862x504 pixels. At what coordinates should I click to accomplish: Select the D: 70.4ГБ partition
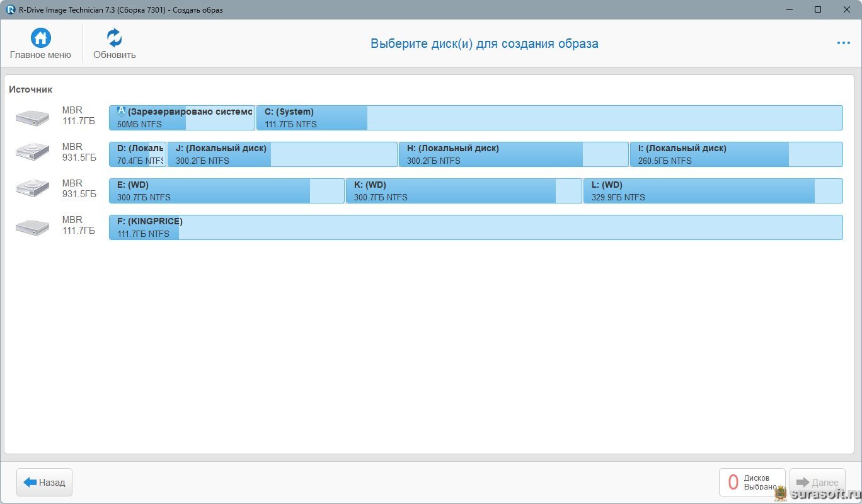click(137, 154)
